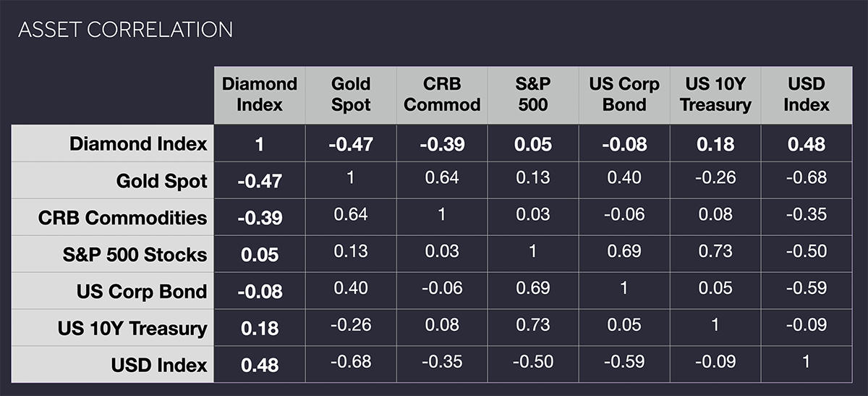Click the Diamond Index row label
This screenshot has height=396, width=868.
coord(138,143)
